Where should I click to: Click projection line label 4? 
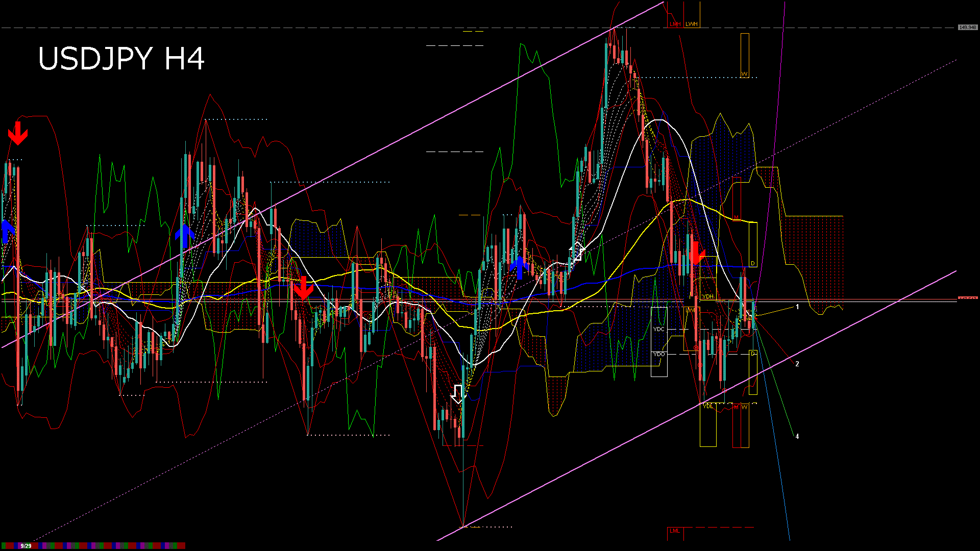click(797, 436)
